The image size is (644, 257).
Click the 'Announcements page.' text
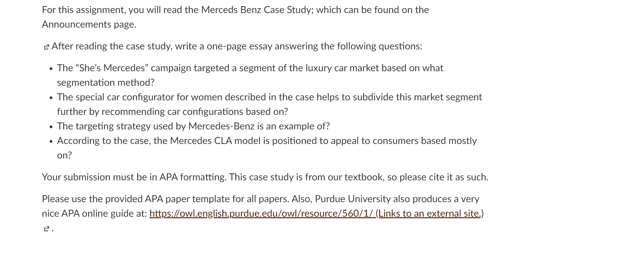(x=89, y=24)
